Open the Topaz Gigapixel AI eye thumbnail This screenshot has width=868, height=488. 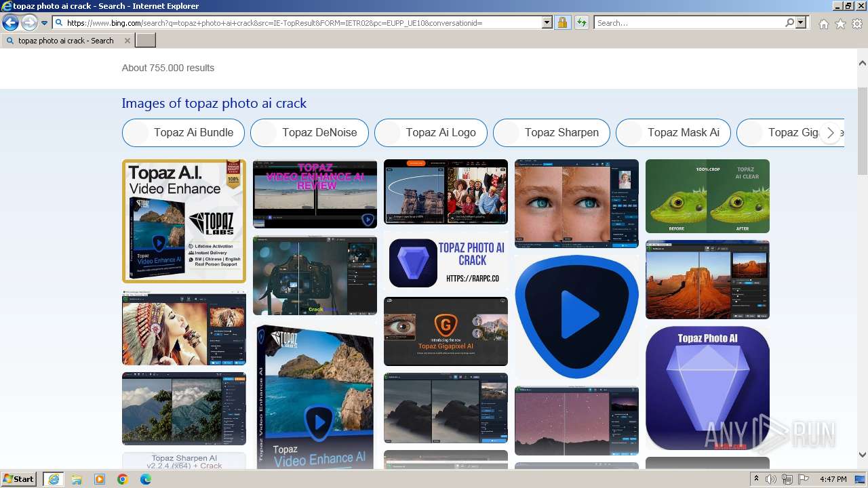(446, 331)
